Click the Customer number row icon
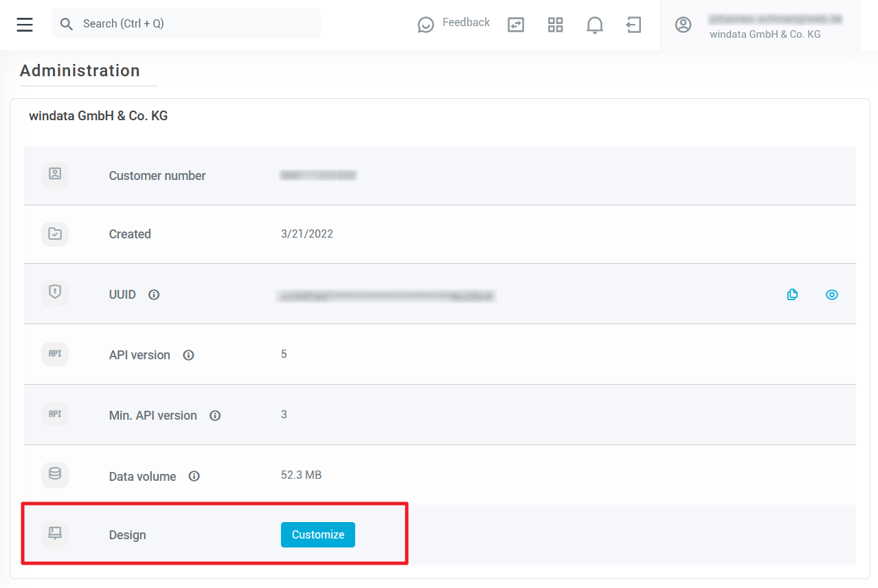Image resolution: width=878 pixels, height=588 pixels. coord(55,174)
